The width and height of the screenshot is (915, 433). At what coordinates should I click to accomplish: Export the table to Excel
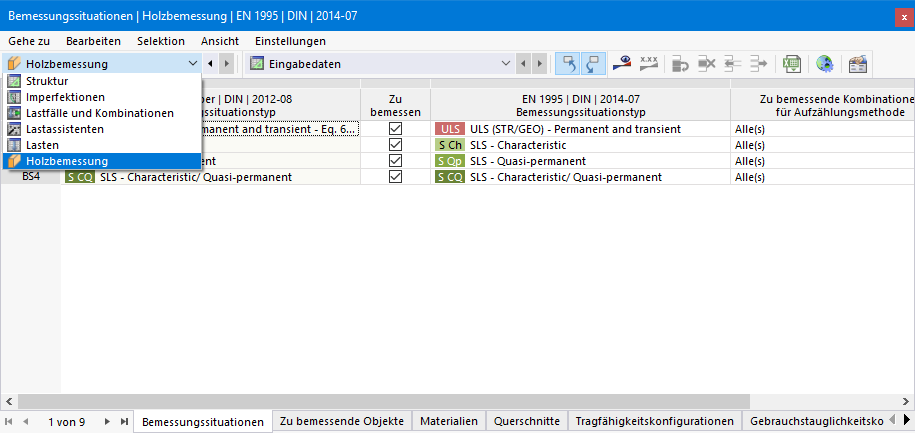(792, 64)
